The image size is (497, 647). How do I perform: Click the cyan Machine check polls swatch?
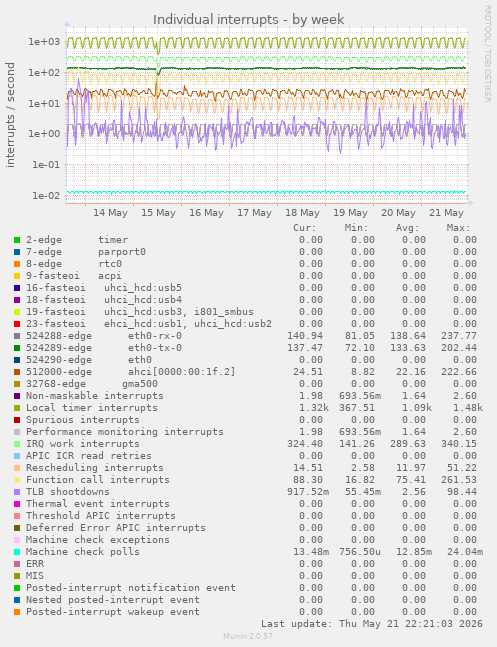pyautogui.click(x=17, y=552)
